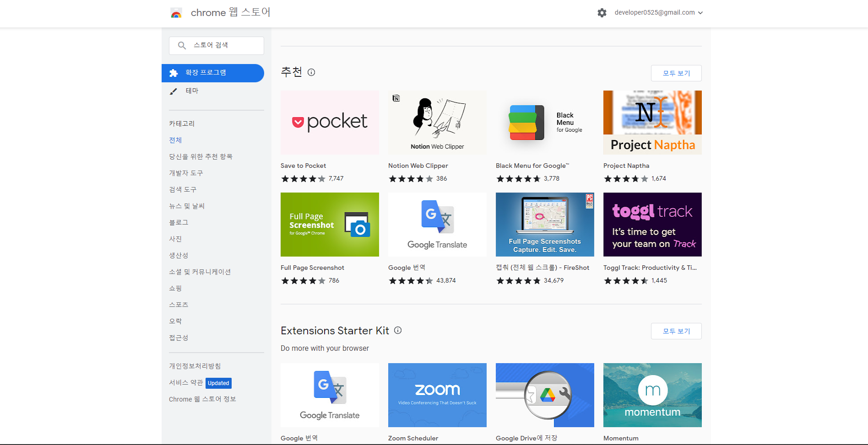Viewport: 868px width, 445px height.
Task: Click info icon beside Extensions Starter Kit
Action: (x=398, y=330)
